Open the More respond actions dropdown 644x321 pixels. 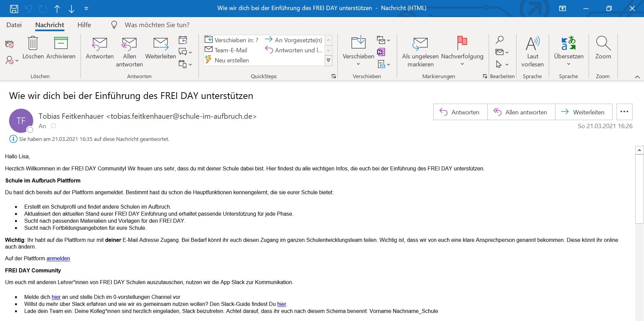(x=185, y=64)
